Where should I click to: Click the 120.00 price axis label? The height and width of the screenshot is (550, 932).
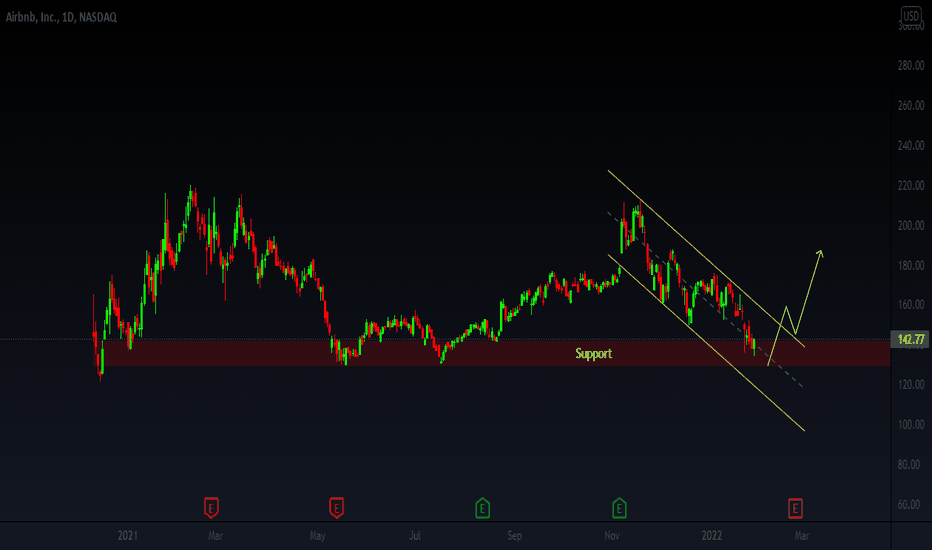911,385
